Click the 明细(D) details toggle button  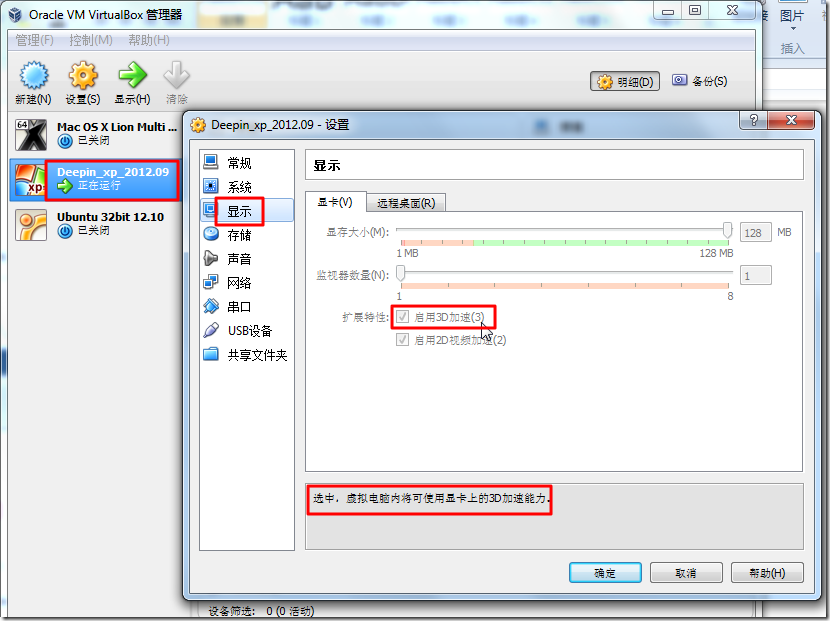coord(625,82)
